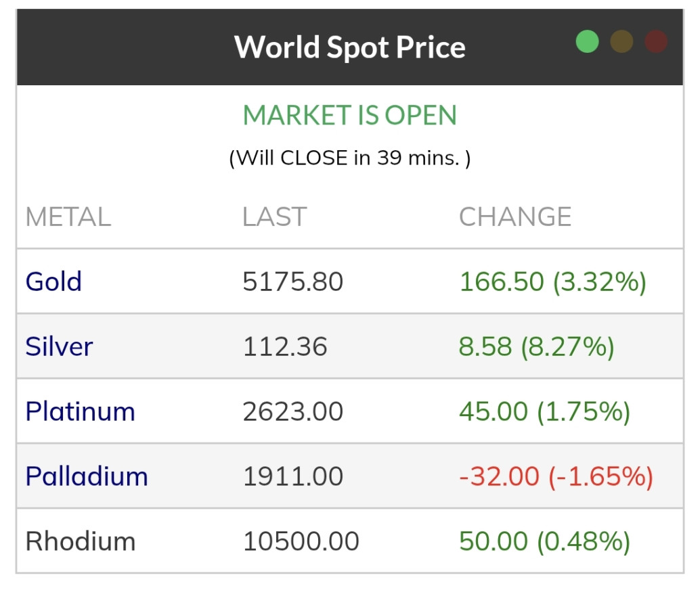Click the LAST column header

[x=274, y=217]
